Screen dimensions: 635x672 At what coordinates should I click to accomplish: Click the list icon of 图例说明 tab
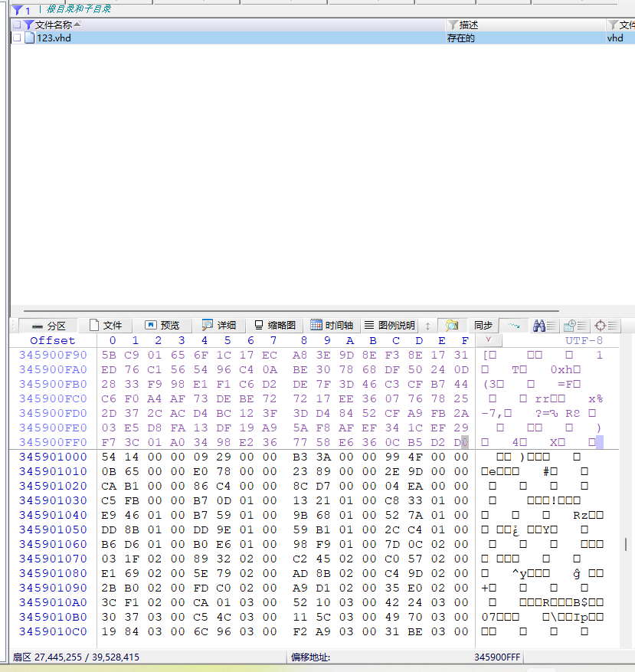click(369, 325)
